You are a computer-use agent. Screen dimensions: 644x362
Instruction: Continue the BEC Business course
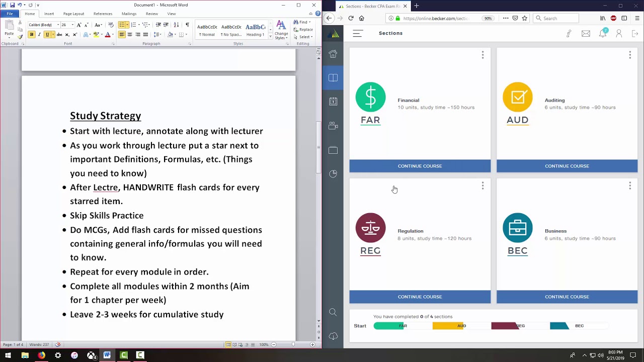click(x=567, y=297)
